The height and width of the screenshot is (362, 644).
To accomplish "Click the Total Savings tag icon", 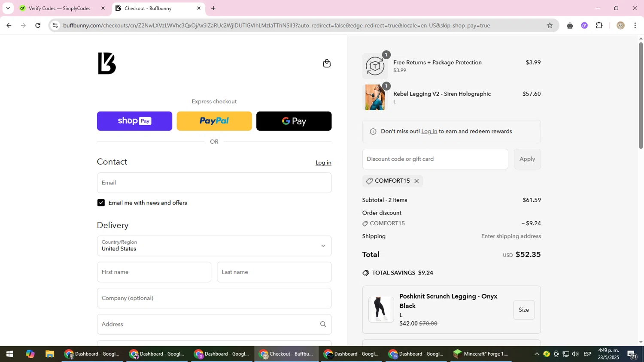I will point(366,273).
